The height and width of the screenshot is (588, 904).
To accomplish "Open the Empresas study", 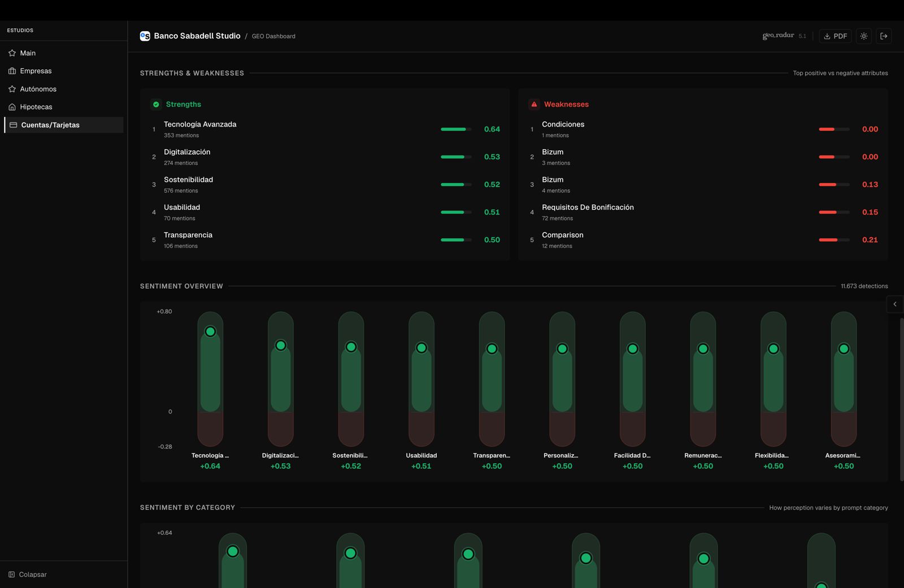I will (36, 71).
